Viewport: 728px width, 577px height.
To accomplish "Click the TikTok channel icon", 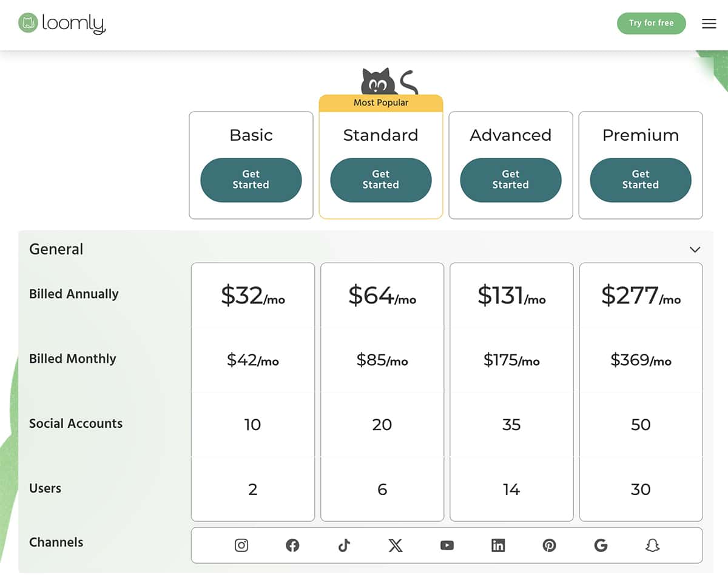I will click(344, 545).
